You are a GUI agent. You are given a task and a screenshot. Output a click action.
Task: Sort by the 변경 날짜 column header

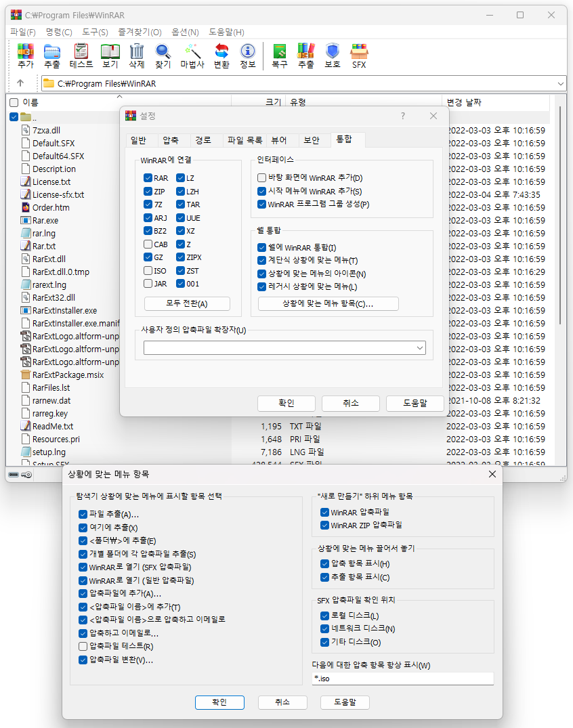point(496,103)
